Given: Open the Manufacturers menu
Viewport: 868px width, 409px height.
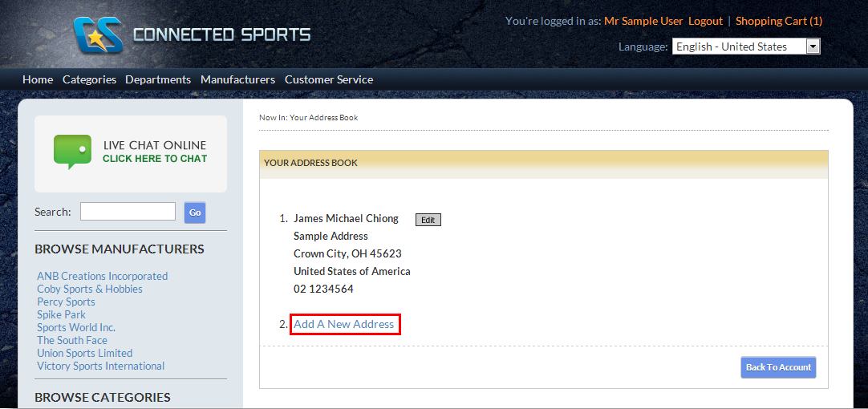Looking at the screenshot, I should tap(237, 79).
